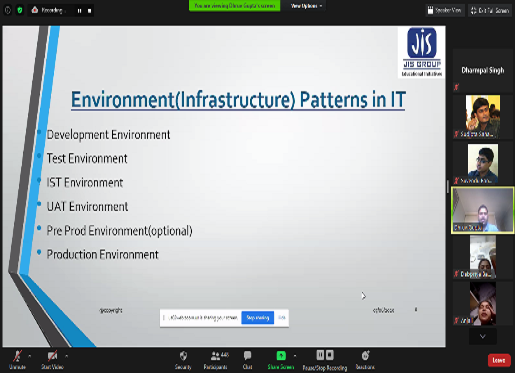Pause the recording from top bar
Screen dimensions: 515x373
coord(79,11)
